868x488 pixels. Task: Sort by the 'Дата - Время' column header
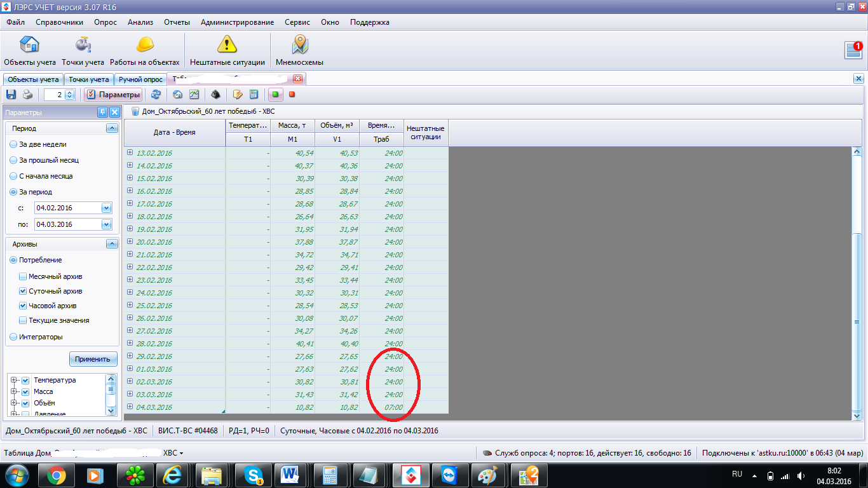175,133
